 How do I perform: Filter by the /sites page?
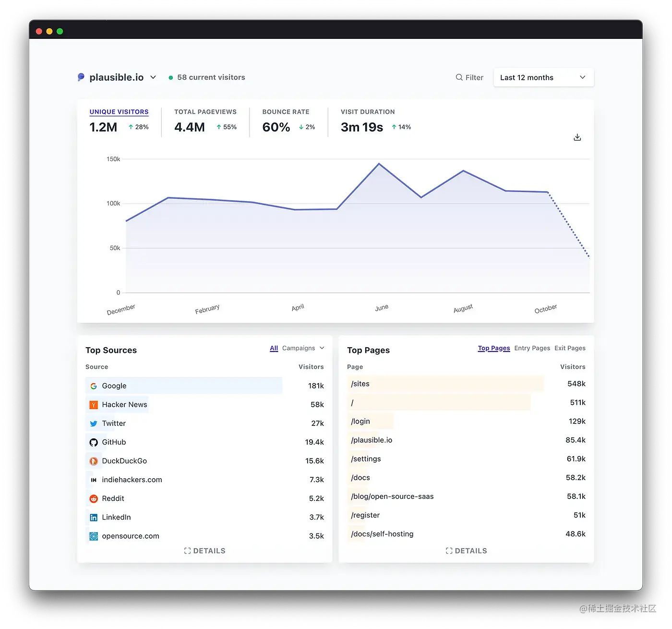click(360, 384)
